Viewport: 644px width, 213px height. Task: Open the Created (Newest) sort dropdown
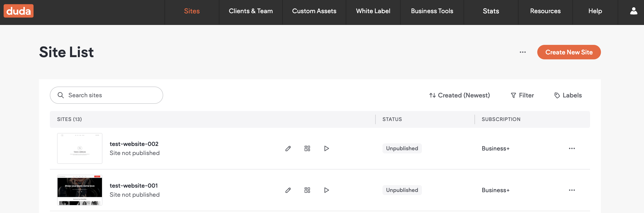[x=459, y=95]
